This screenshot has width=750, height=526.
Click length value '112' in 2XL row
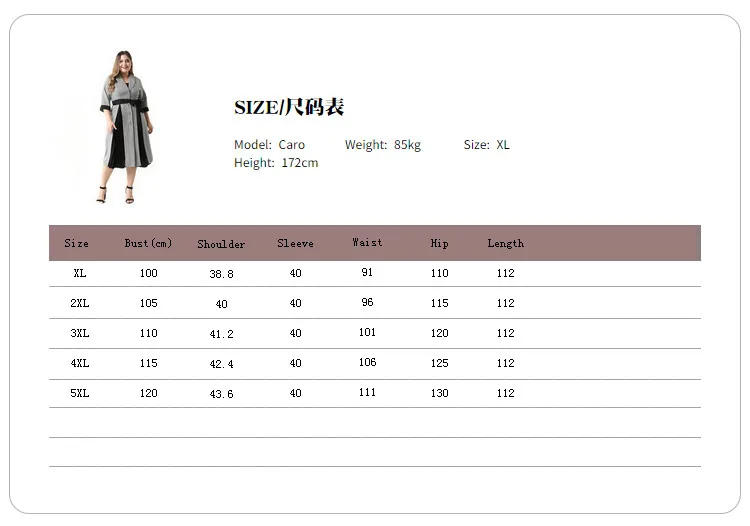(x=506, y=304)
